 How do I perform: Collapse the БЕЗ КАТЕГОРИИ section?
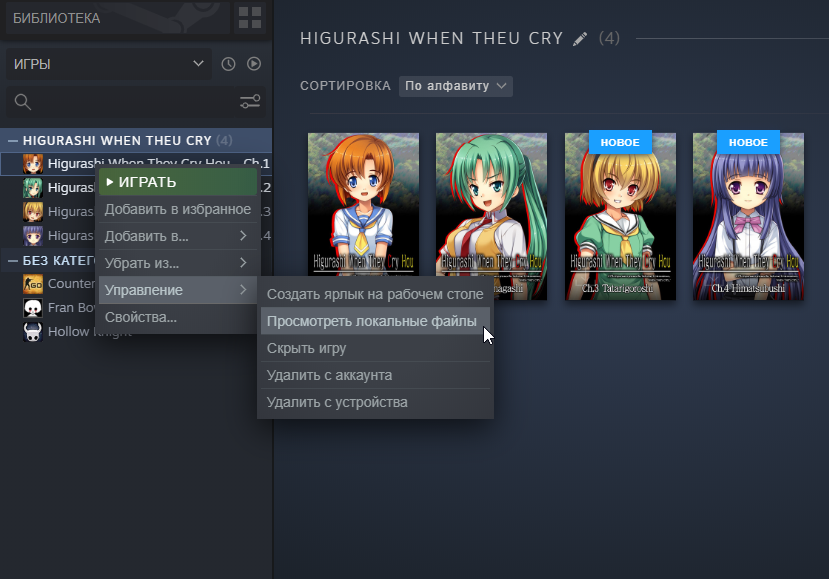click(13, 261)
